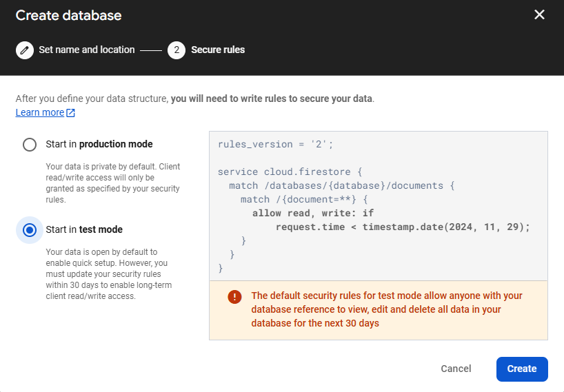The width and height of the screenshot is (564, 392).
Task: Click the Create button
Action: pyautogui.click(x=522, y=369)
